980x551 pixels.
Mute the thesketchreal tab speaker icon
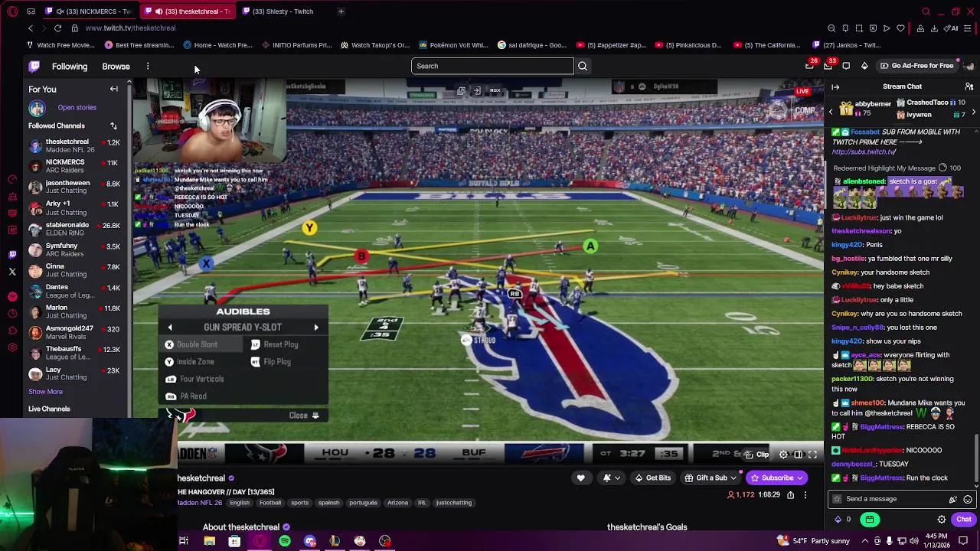tap(158, 11)
